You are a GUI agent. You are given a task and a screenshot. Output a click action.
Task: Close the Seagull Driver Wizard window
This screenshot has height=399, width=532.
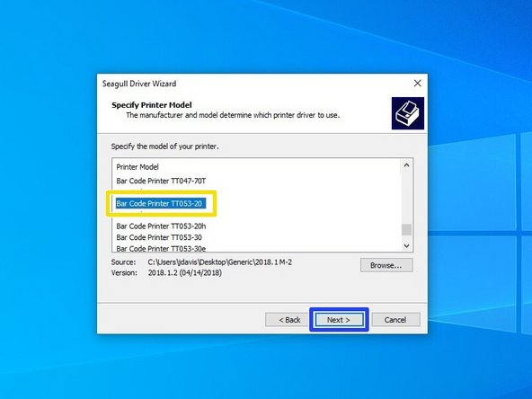pos(417,83)
